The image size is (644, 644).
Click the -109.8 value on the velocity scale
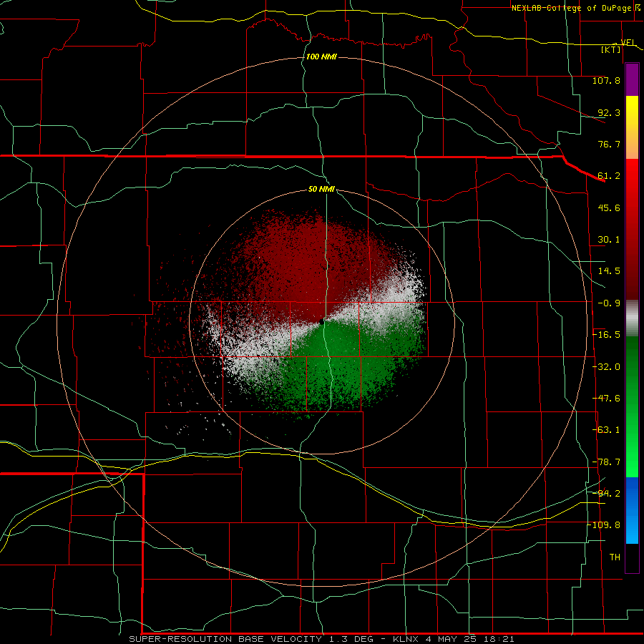(604, 525)
